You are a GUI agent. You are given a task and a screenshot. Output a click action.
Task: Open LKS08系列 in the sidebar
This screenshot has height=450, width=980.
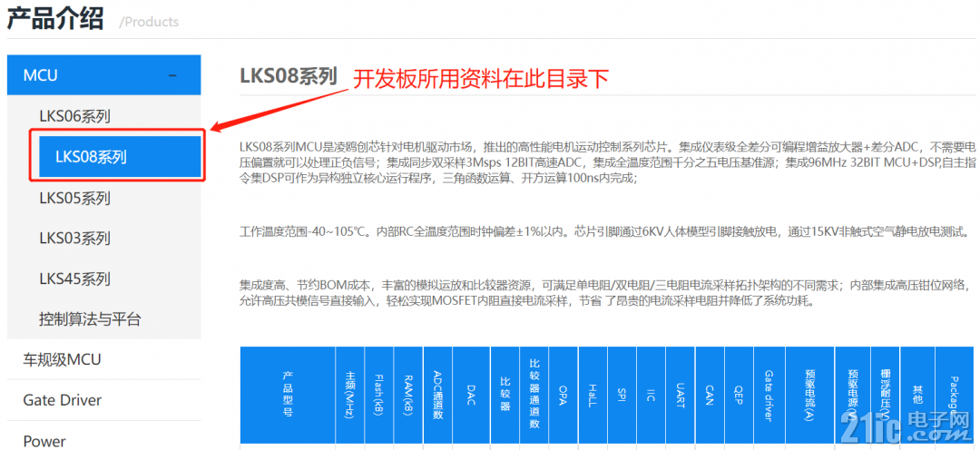[x=120, y=156]
